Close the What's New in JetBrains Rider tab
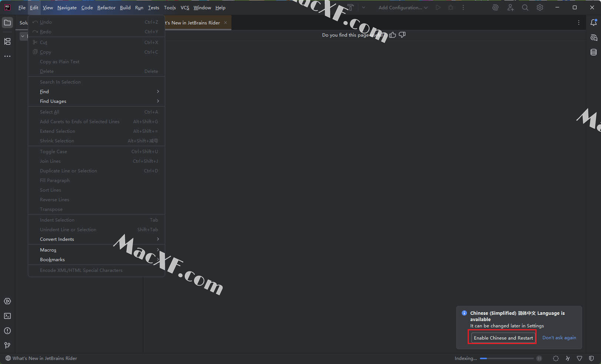The image size is (601, 364). 226,23
